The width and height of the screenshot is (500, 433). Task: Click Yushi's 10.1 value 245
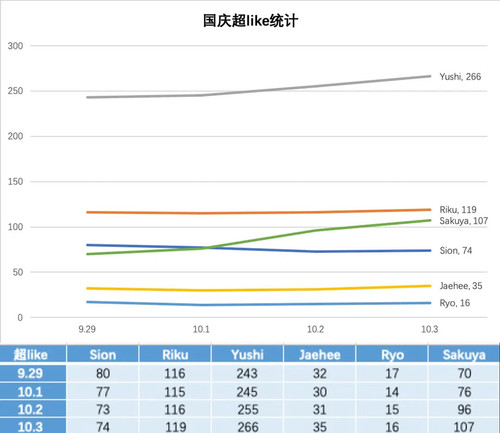(x=247, y=392)
